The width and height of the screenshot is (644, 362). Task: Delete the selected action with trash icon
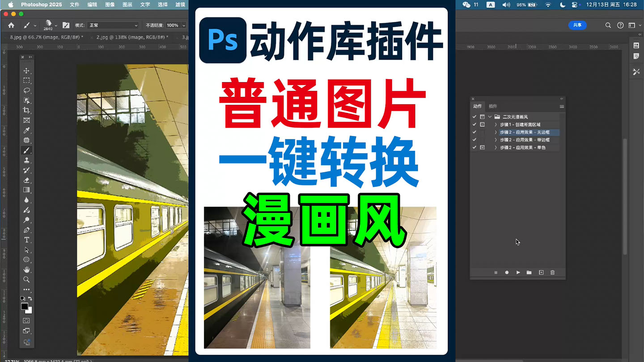tap(552, 273)
